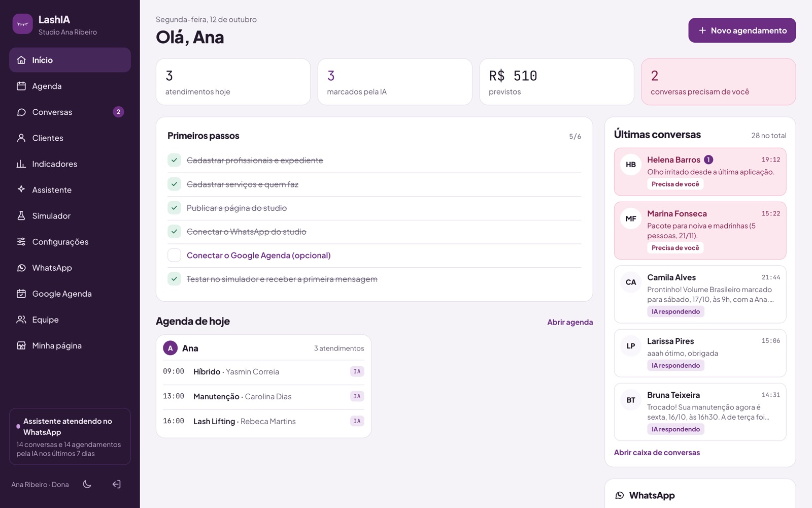Click the LashIA eyelash logo icon
Viewport: 812px width, 508px height.
point(22,24)
